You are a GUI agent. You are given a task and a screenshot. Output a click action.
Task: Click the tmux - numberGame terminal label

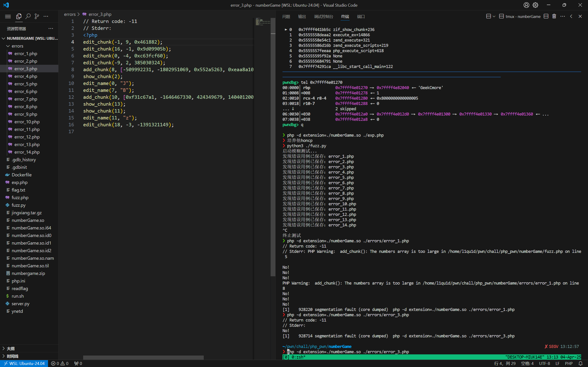pos(523,17)
